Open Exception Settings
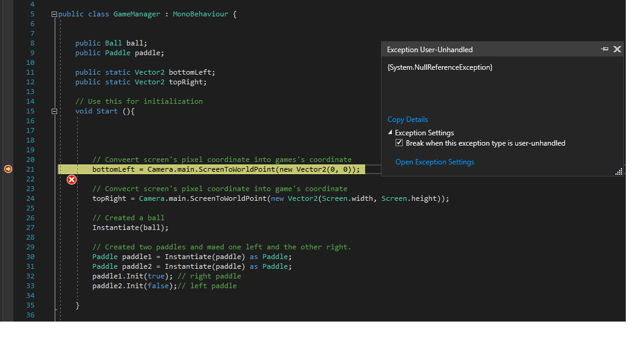644x361 pixels. pyautogui.click(x=434, y=161)
